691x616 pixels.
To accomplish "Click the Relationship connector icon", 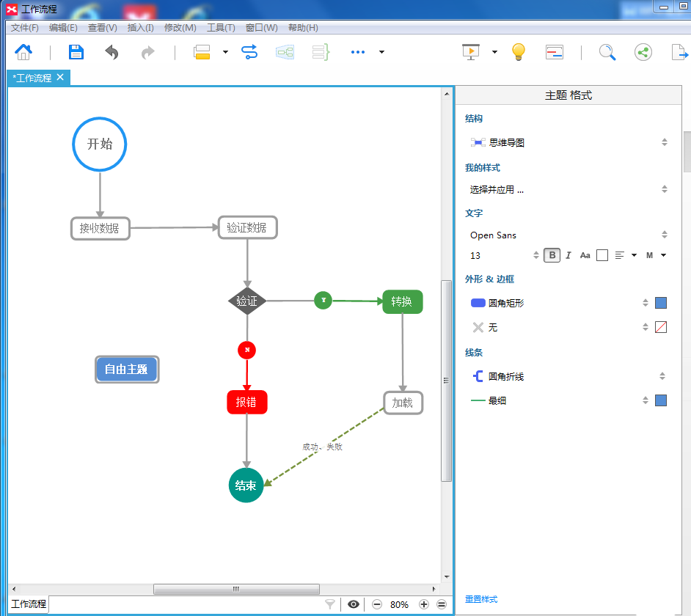I will point(249,52).
